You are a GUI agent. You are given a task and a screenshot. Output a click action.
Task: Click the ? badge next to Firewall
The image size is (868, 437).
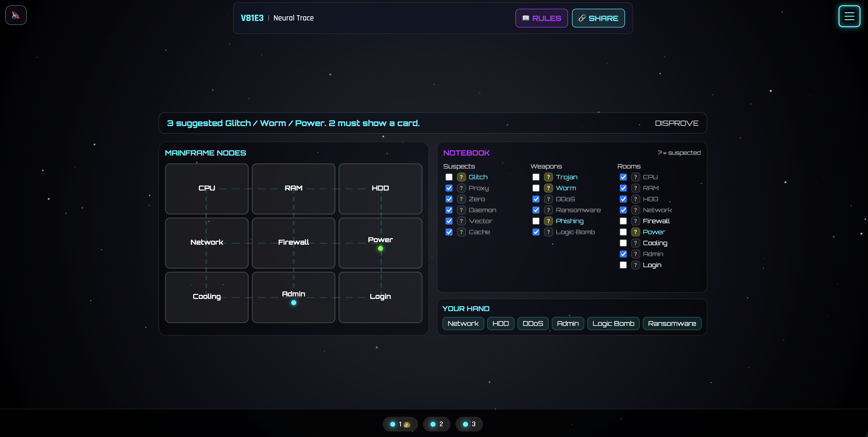[635, 221]
